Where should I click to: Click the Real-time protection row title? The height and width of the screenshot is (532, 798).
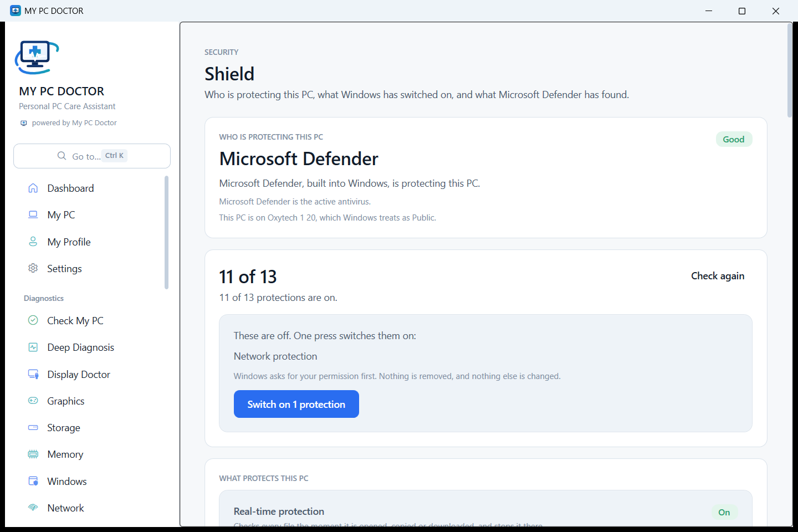[279, 511]
